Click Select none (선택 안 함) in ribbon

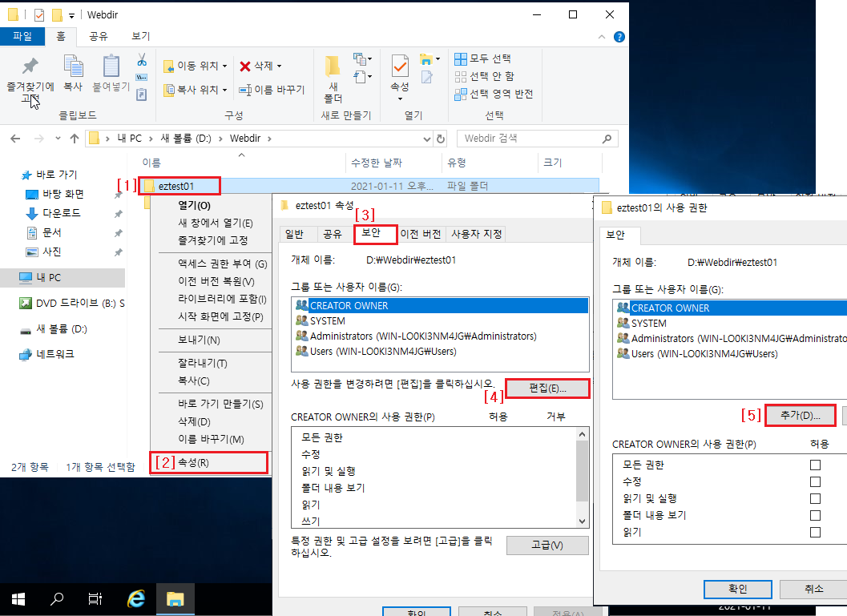point(485,76)
